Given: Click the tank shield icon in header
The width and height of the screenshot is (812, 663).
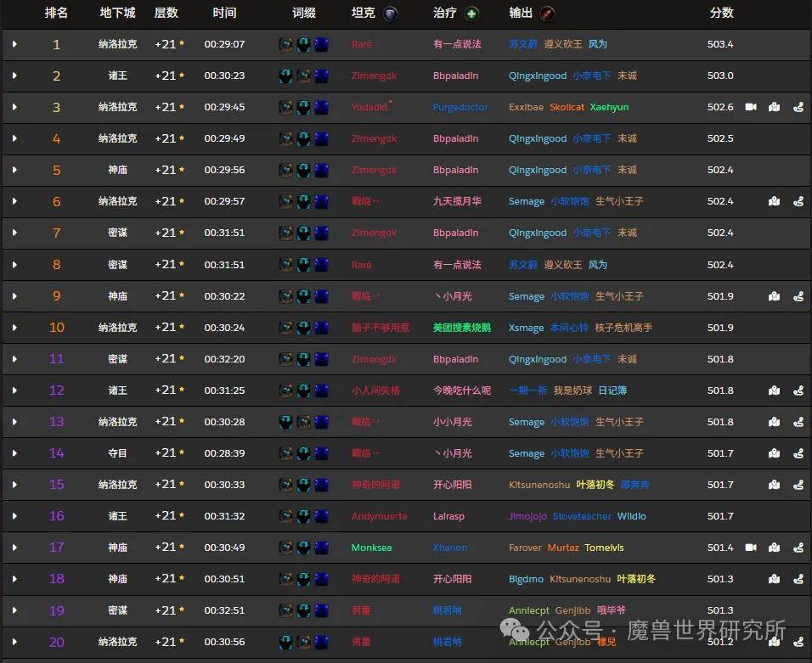Looking at the screenshot, I should coord(391,14).
